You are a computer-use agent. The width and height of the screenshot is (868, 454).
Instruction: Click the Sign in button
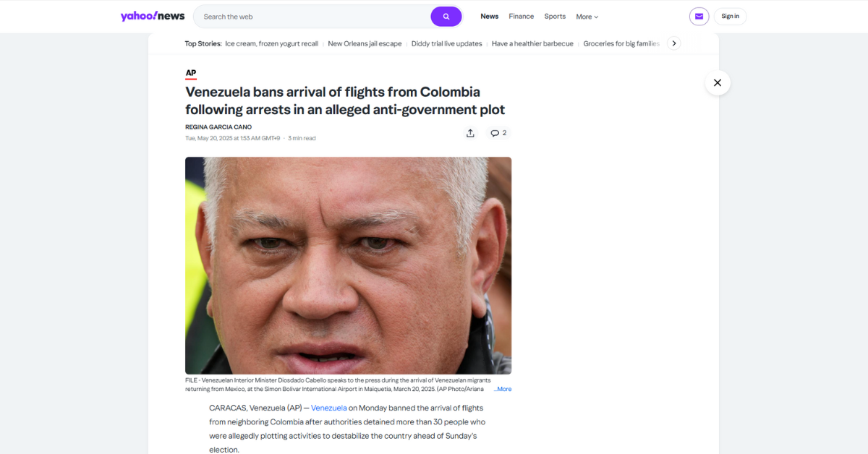click(730, 17)
